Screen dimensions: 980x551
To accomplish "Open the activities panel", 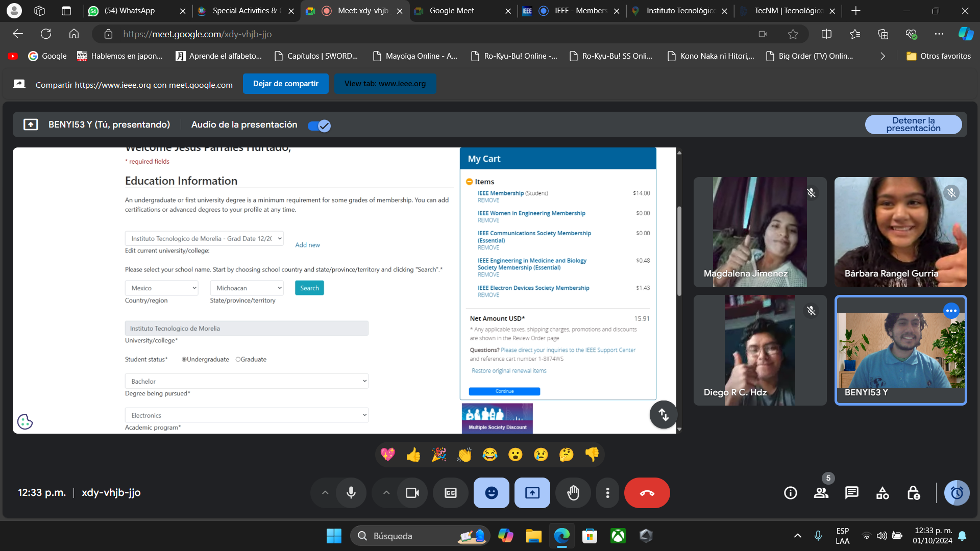I will pyautogui.click(x=883, y=493).
